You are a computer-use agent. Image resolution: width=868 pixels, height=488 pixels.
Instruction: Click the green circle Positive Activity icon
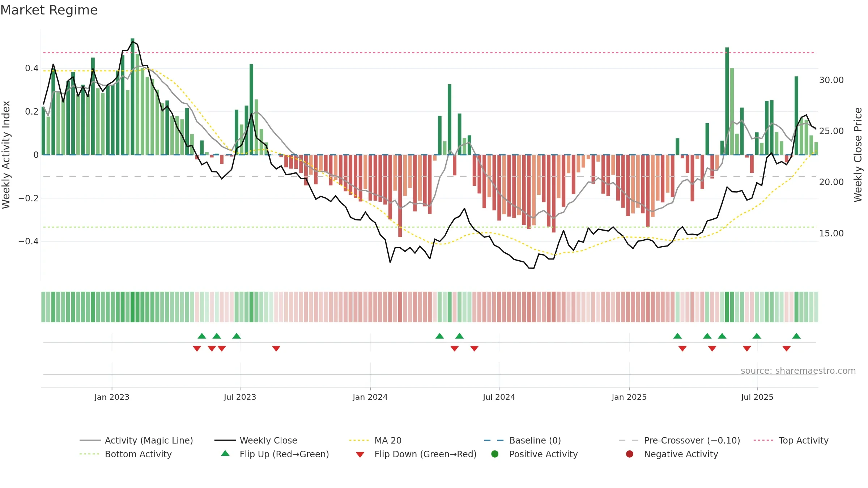[x=495, y=454]
